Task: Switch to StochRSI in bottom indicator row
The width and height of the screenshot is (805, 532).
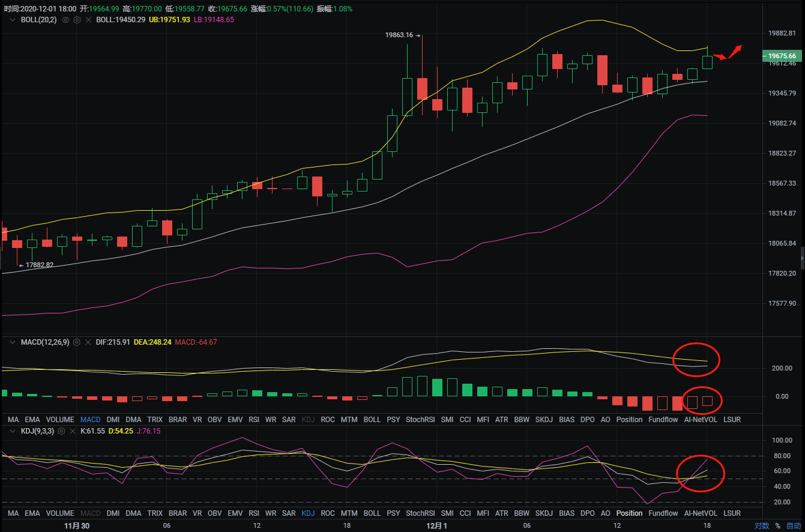Action: click(x=420, y=513)
